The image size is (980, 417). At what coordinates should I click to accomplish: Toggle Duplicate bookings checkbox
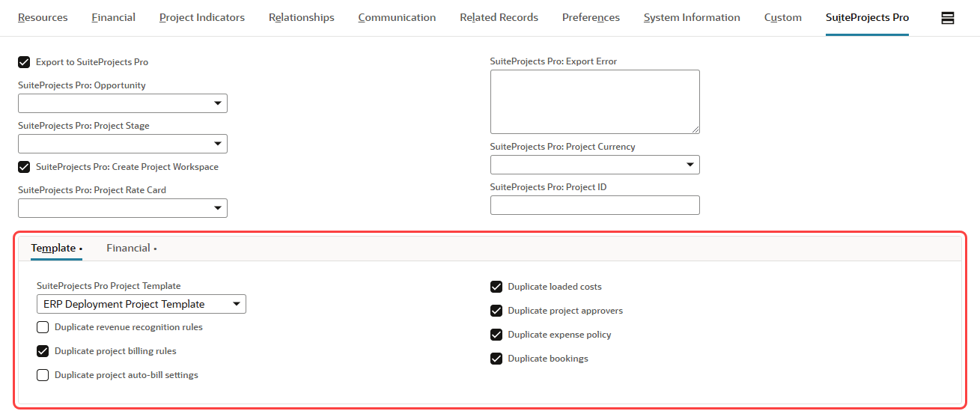(496, 359)
